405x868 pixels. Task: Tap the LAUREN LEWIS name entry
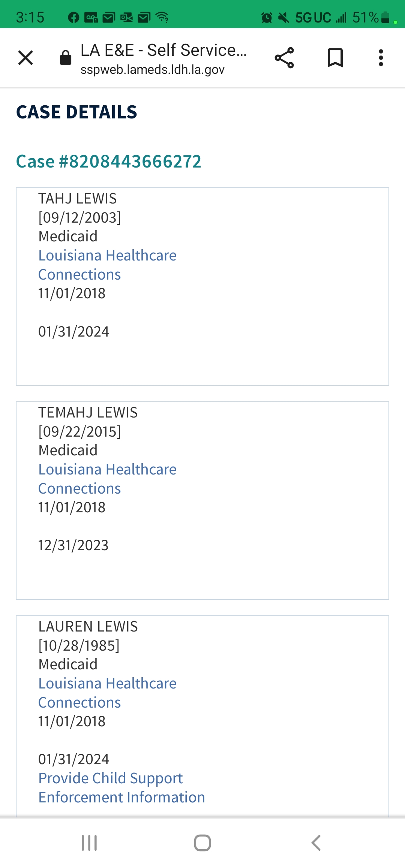[x=88, y=627]
